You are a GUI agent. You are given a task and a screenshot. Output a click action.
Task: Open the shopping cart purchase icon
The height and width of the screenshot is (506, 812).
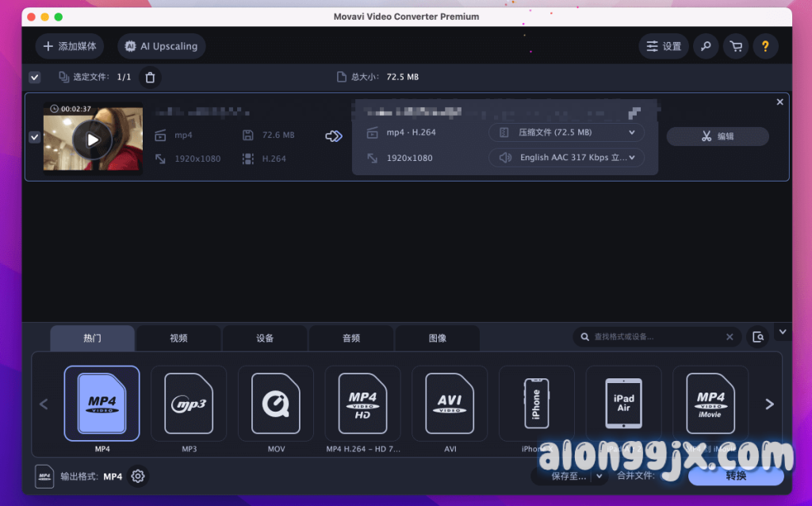click(x=736, y=46)
